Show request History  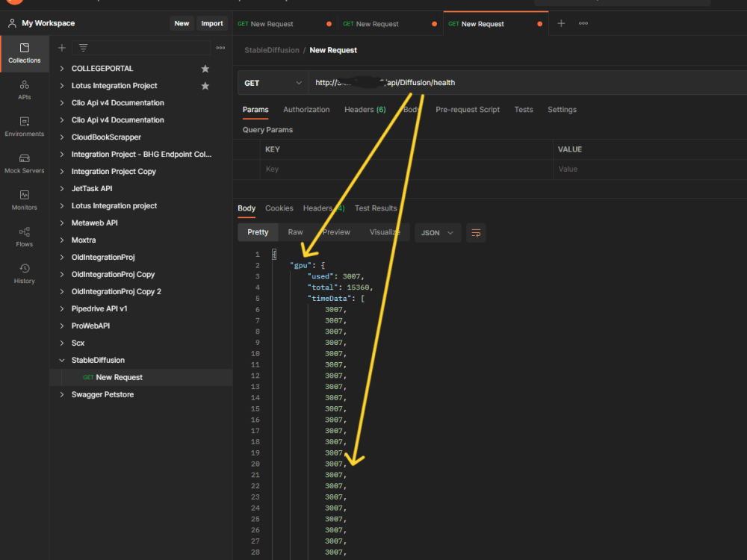[x=25, y=273]
